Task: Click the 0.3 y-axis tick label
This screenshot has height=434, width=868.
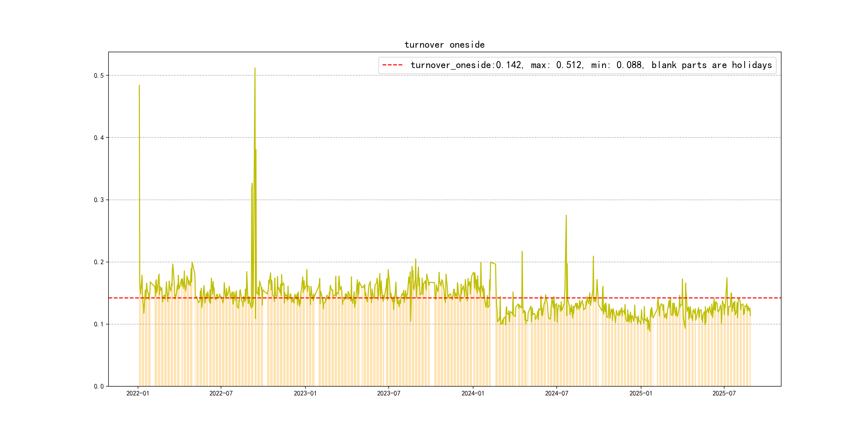Action: point(99,200)
